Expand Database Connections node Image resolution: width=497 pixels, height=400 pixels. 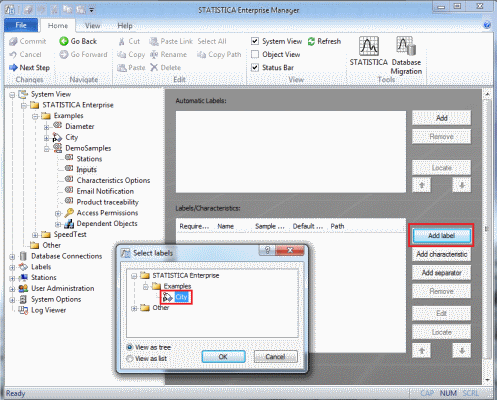[12, 257]
